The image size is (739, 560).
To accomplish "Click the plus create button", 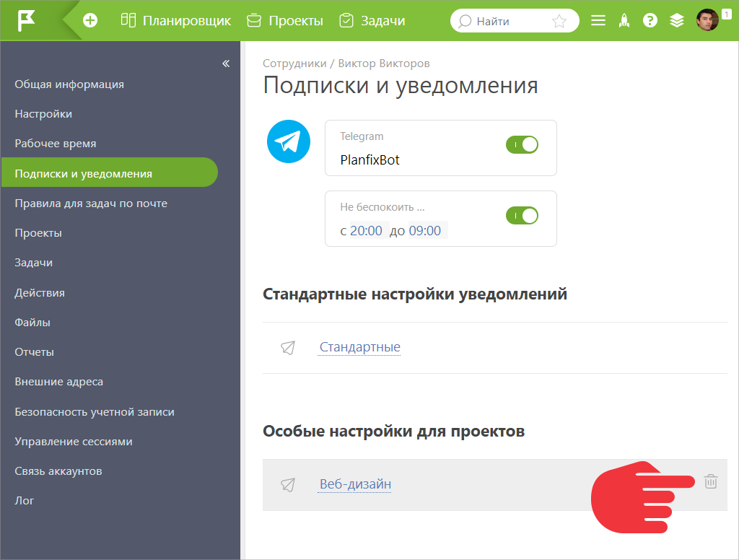I will [90, 20].
